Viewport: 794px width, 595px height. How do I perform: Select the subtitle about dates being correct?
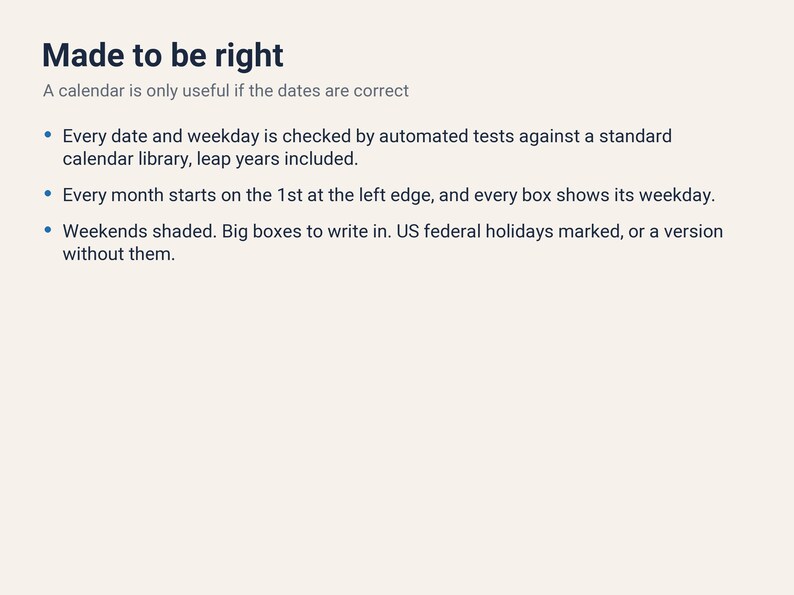tap(226, 91)
